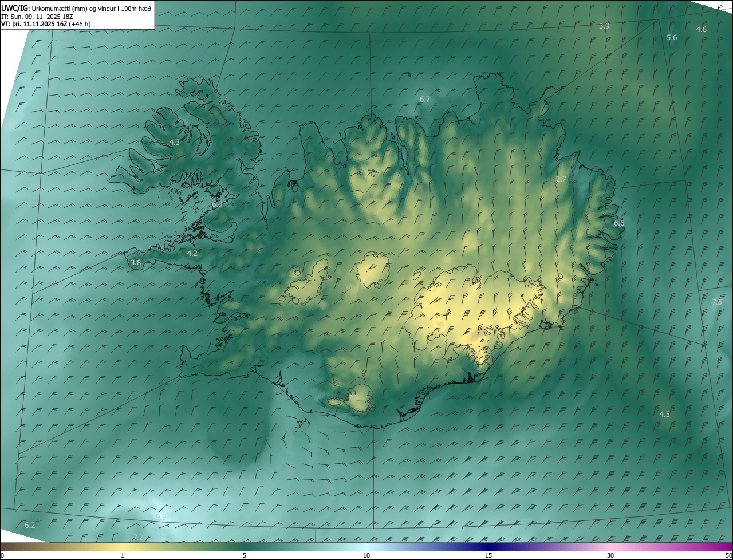Click the 4.6 value label
733x560 pixels.
[701, 29]
